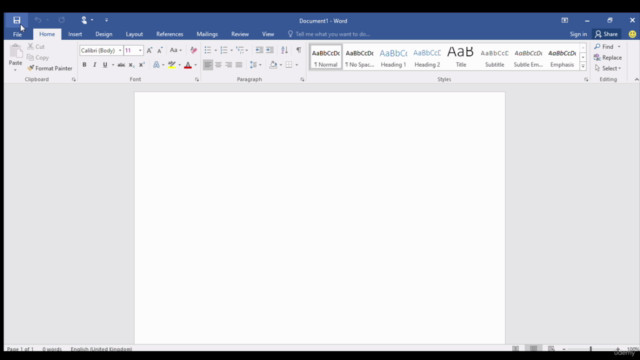Click the Justify icon
The height and width of the screenshot is (360, 640).
point(239,65)
